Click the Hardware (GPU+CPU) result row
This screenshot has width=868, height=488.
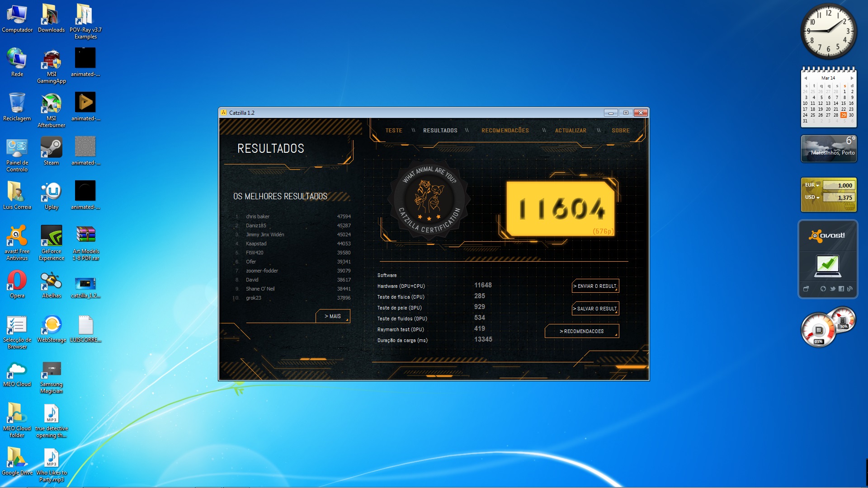pyautogui.click(x=435, y=286)
